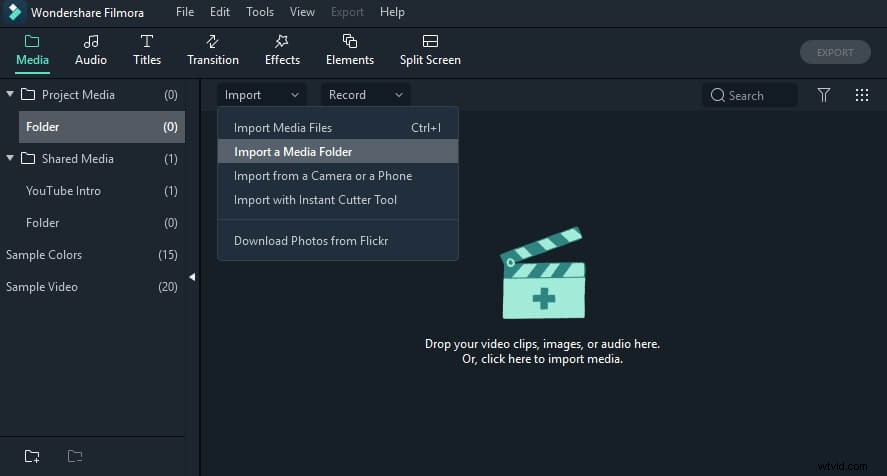
Task: Switch to the Transition tab
Action: click(x=213, y=51)
